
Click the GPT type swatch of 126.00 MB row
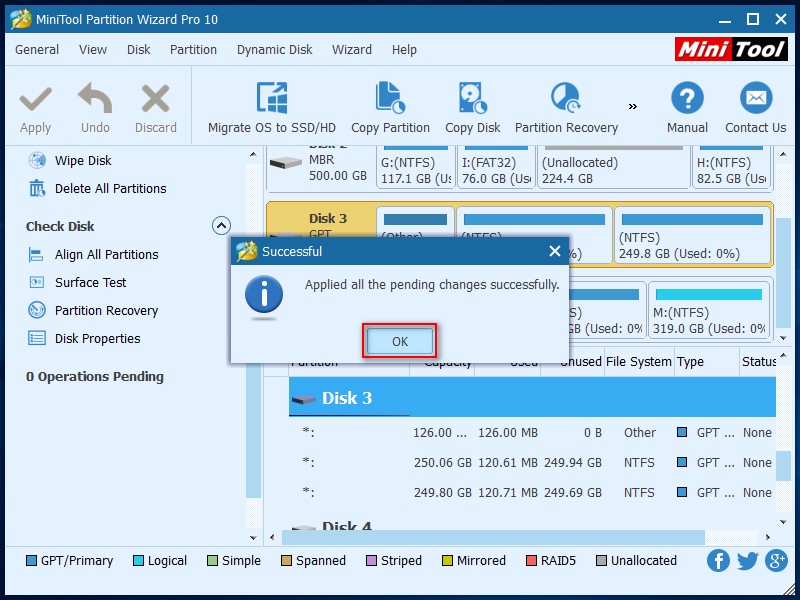pos(682,432)
